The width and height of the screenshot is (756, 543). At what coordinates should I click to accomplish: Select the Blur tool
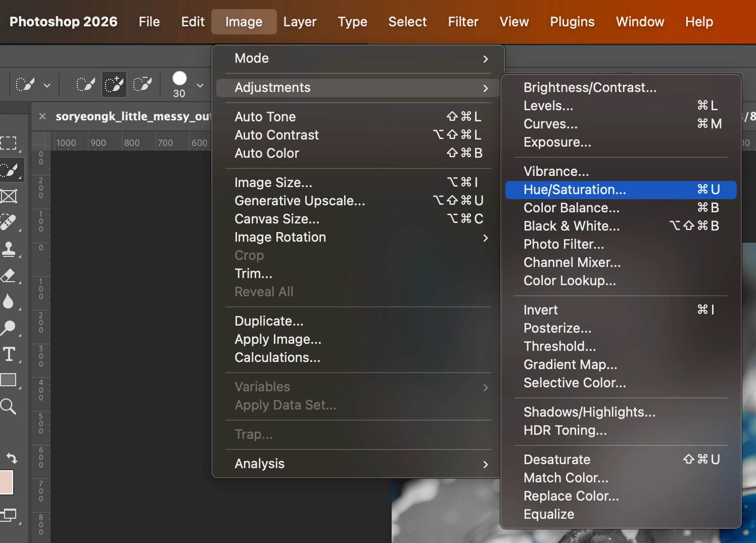click(9, 302)
